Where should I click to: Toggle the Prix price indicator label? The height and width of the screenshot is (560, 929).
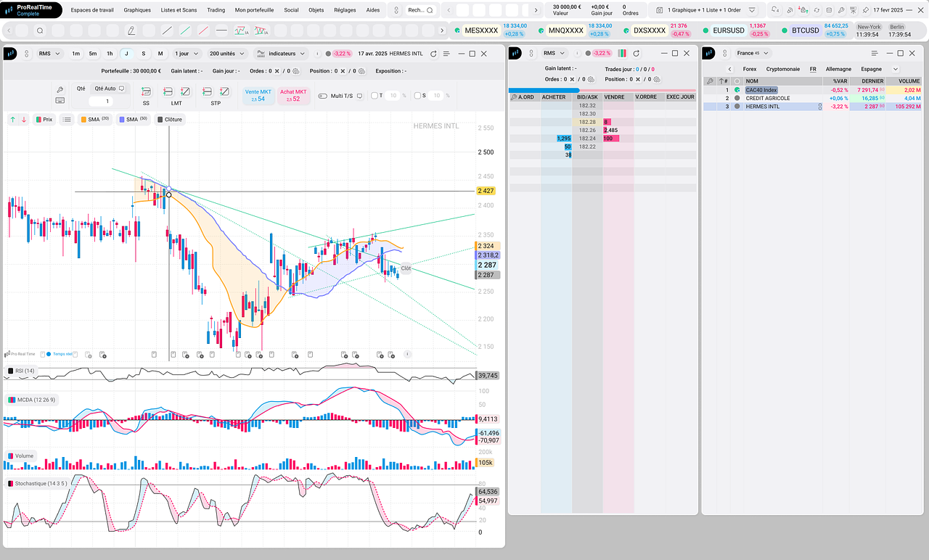[x=44, y=120]
